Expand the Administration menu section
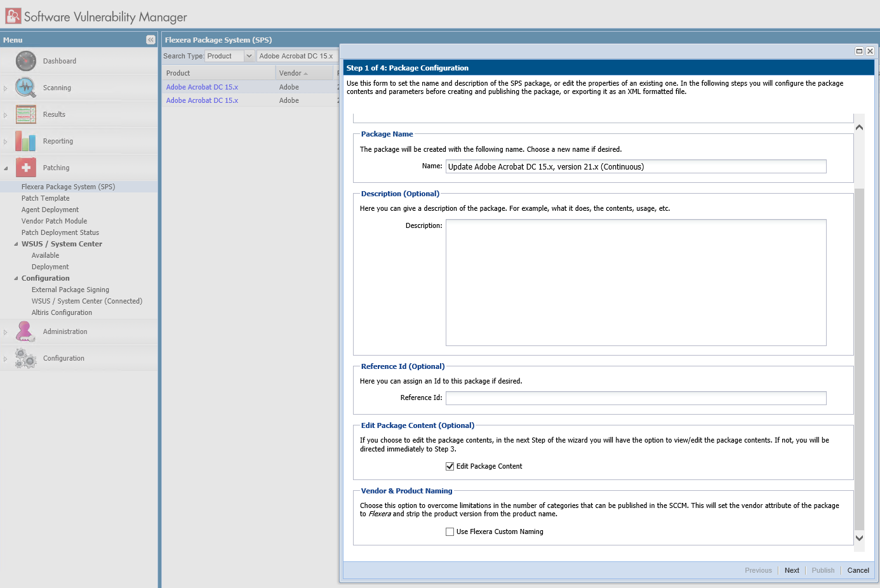Screen dimensions: 880x588 6,332
